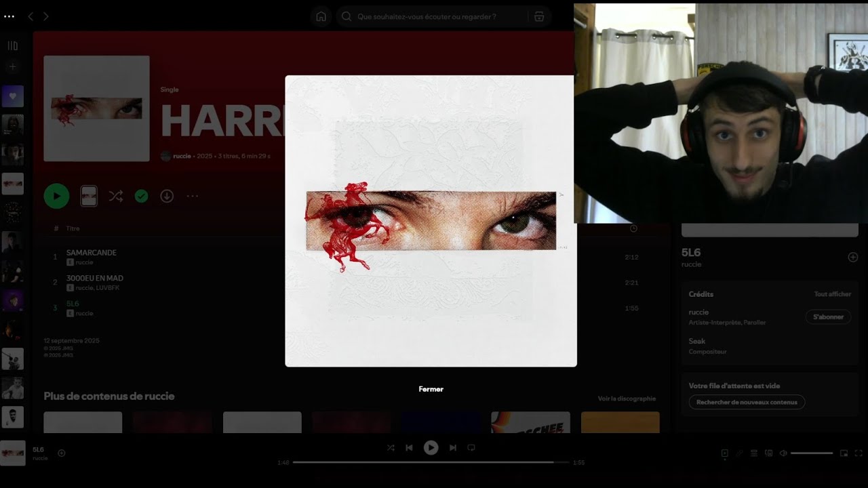Screen dimensions: 868x488
Task: Add 5L6 to library with plus icon in side panel
Action: pos(853,257)
